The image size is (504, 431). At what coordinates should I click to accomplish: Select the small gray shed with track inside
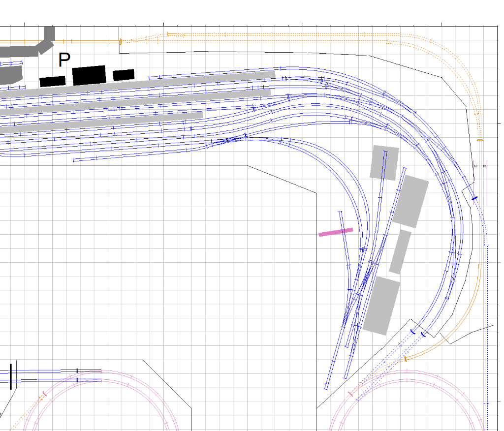[384, 162]
